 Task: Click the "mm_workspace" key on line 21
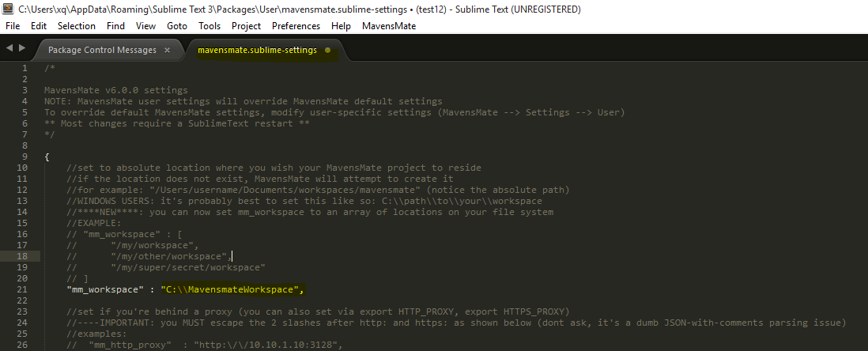105,289
